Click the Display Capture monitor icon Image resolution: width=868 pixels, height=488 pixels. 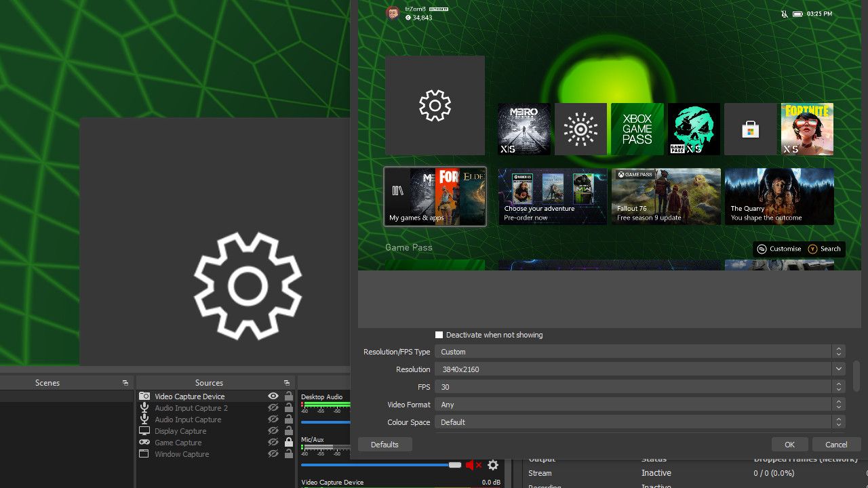coord(144,431)
